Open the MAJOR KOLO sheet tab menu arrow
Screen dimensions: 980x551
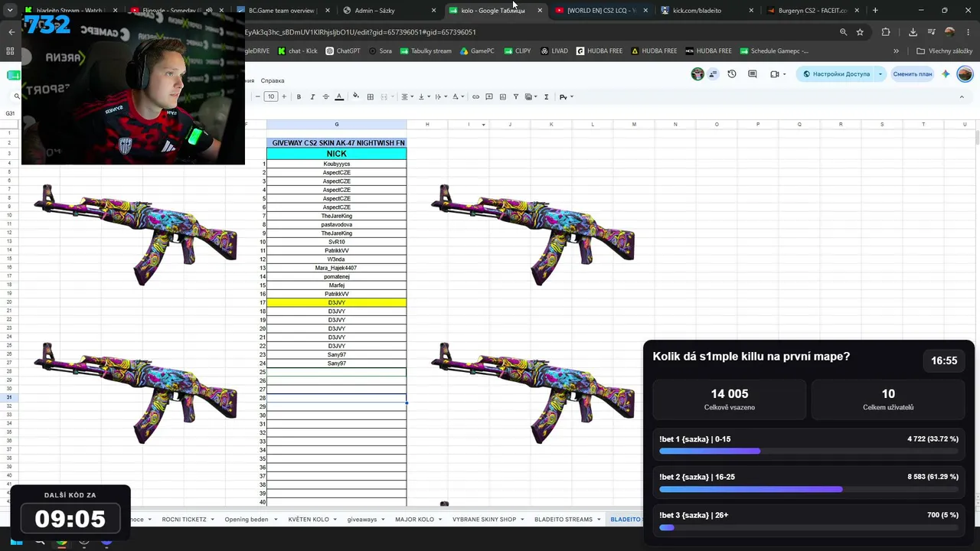pos(440,520)
